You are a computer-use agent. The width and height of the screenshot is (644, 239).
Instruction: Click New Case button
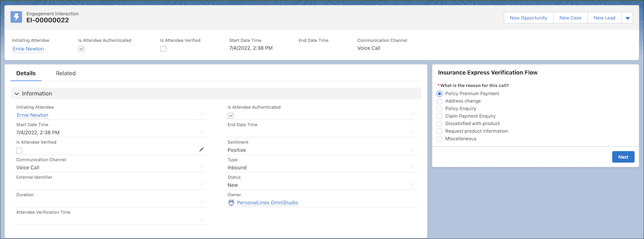[570, 18]
